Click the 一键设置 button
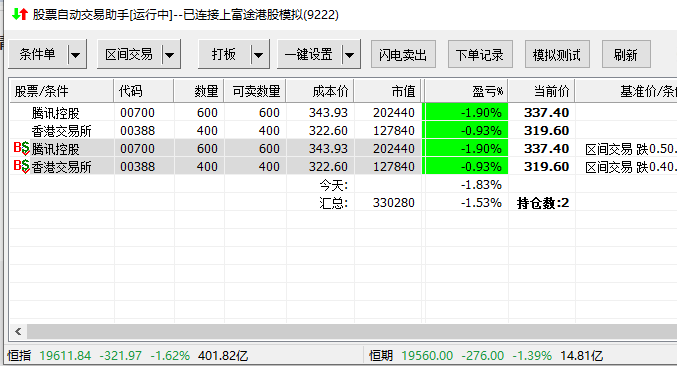 309,54
